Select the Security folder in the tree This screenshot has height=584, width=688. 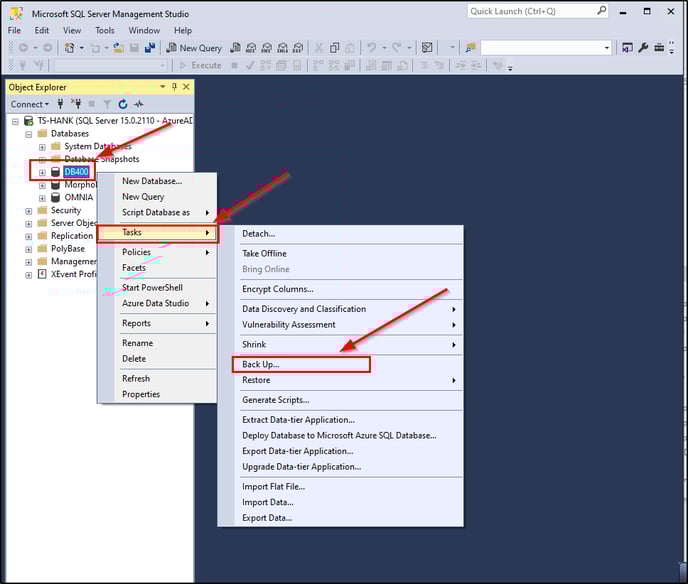click(66, 210)
